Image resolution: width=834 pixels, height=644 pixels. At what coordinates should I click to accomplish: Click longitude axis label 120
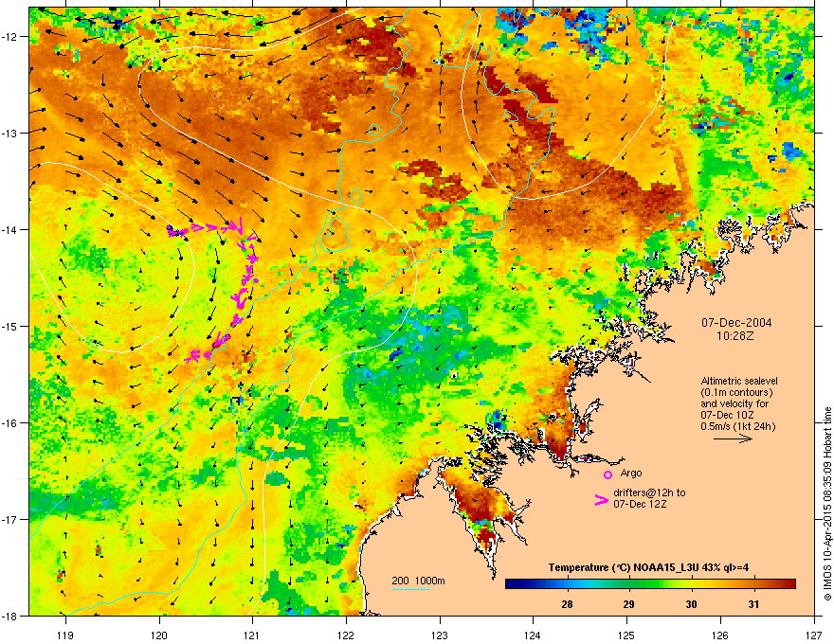[x=159, y=635]
